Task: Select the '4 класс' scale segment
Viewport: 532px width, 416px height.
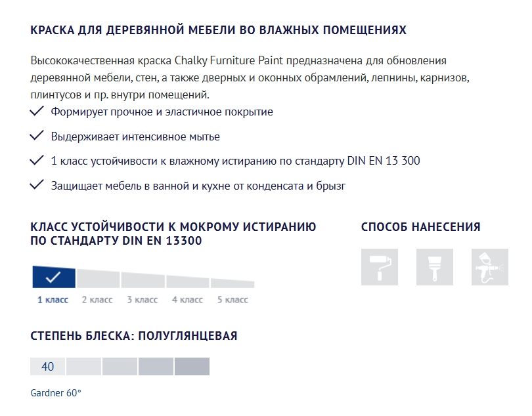Action: (x=188, y=281)
